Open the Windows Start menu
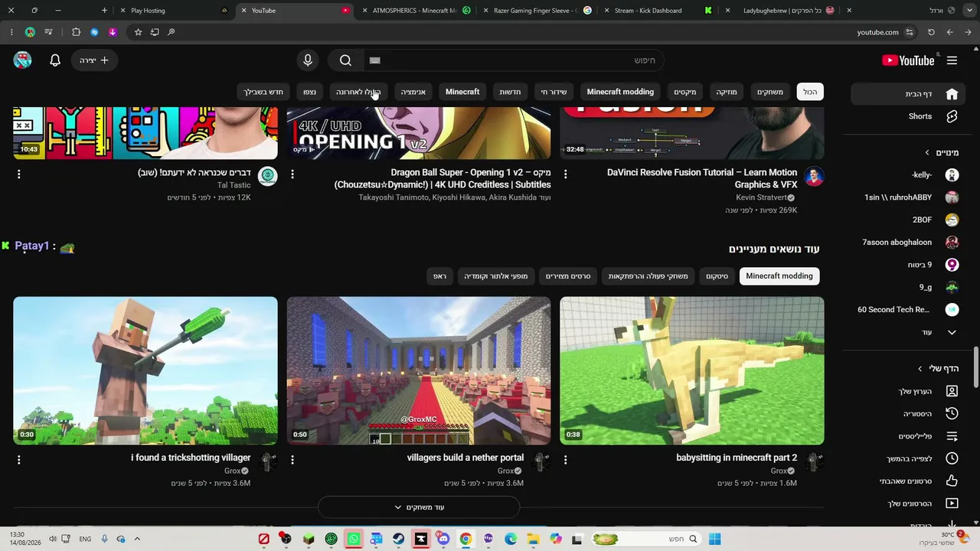 (x=714, y=539)
